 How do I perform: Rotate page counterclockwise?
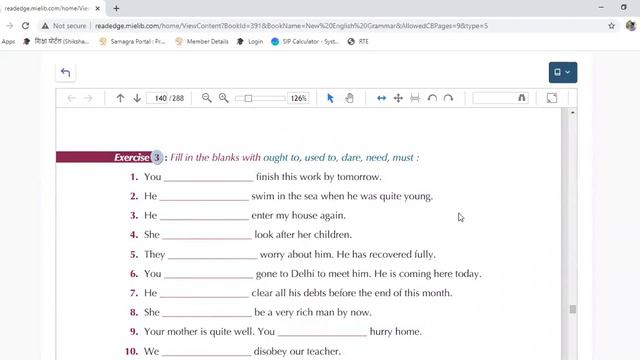pos(432,98)
